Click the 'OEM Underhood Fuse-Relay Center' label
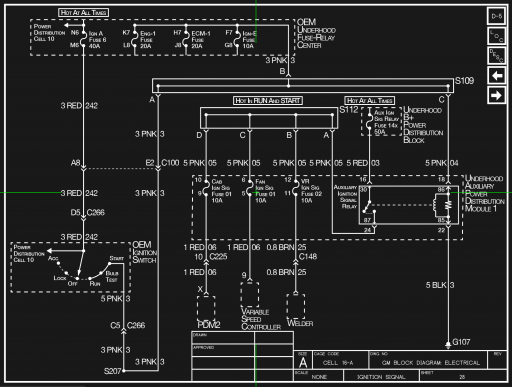This screenshot has height=387, width=512. click(316, 34)
